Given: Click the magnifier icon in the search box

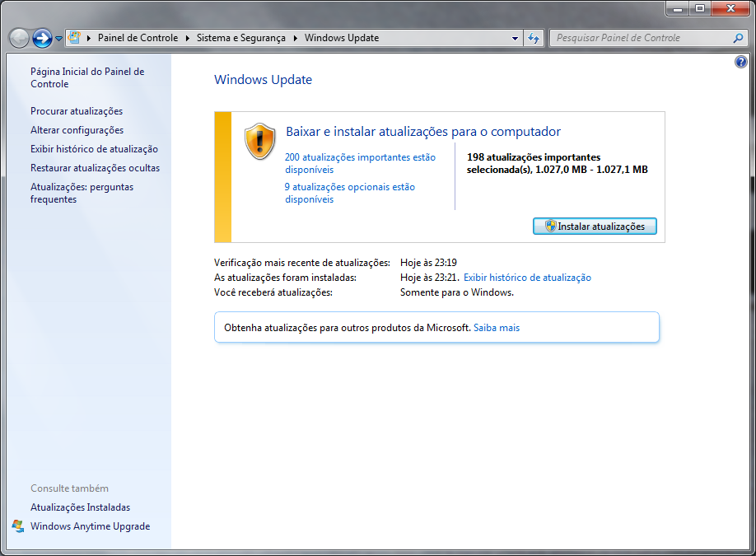Looking at the screenshot, I should [x=737, y=38].
